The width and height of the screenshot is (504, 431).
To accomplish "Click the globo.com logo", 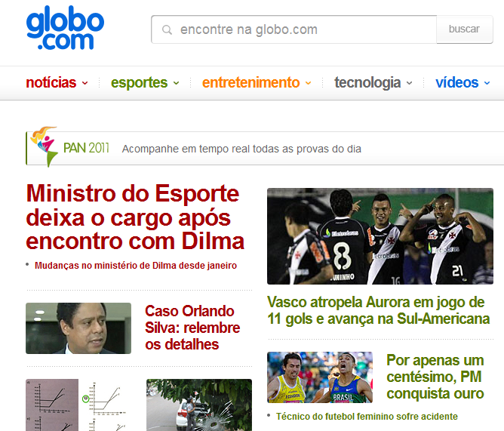I will click(x=65, y=28).
